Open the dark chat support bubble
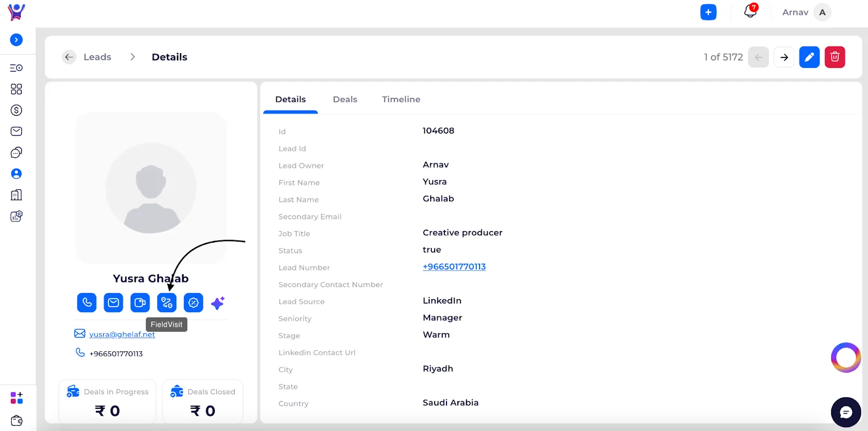Screen dimensions: 868x431 coord(846,413)
